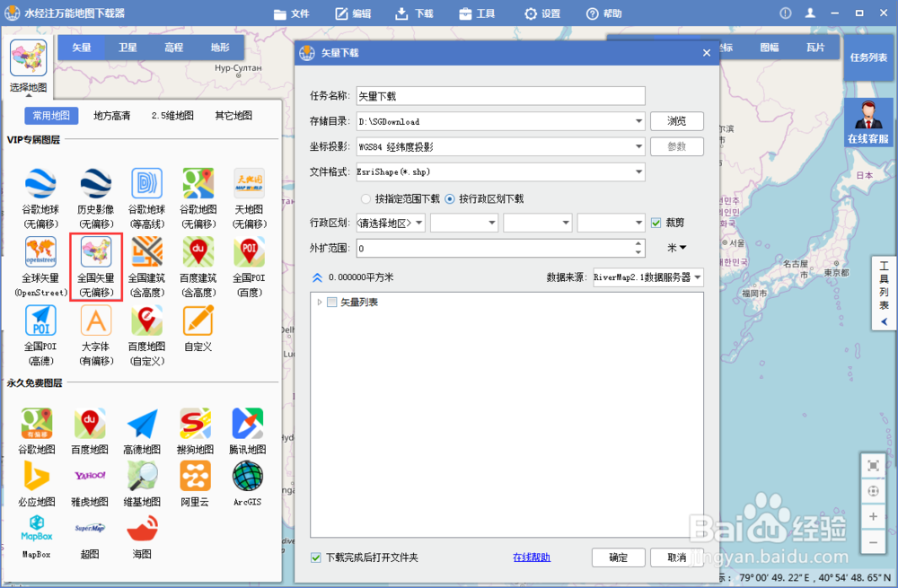Select free 高德地图 map icon
Viewport: 898px width, 588px height.
pos(142,424)
